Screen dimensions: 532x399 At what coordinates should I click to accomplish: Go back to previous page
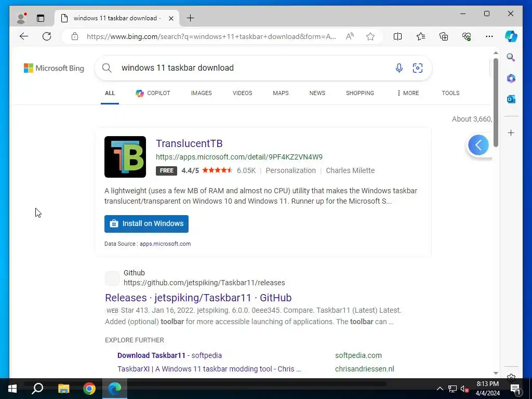tap(24, 36)
